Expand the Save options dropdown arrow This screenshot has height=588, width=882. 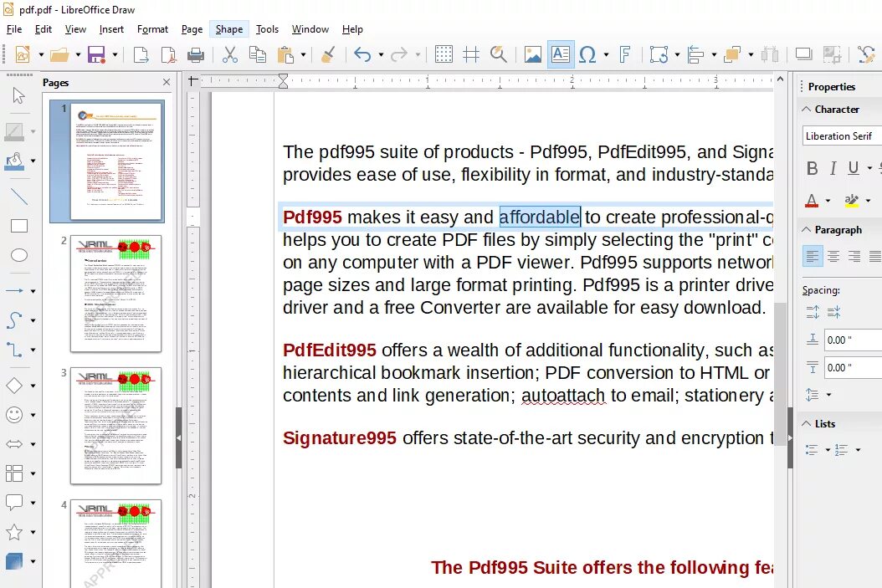click(x=115, y=54)
